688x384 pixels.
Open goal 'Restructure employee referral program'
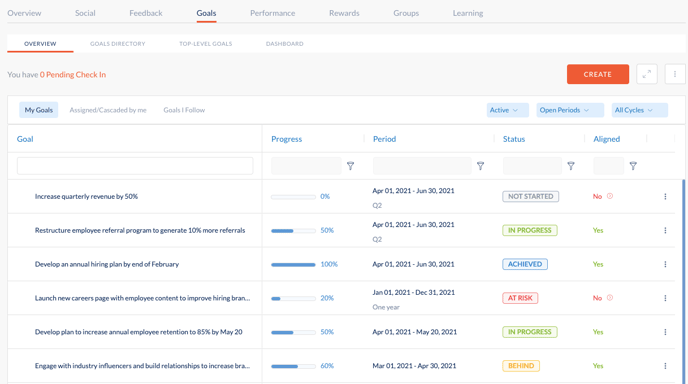(140, 230)
